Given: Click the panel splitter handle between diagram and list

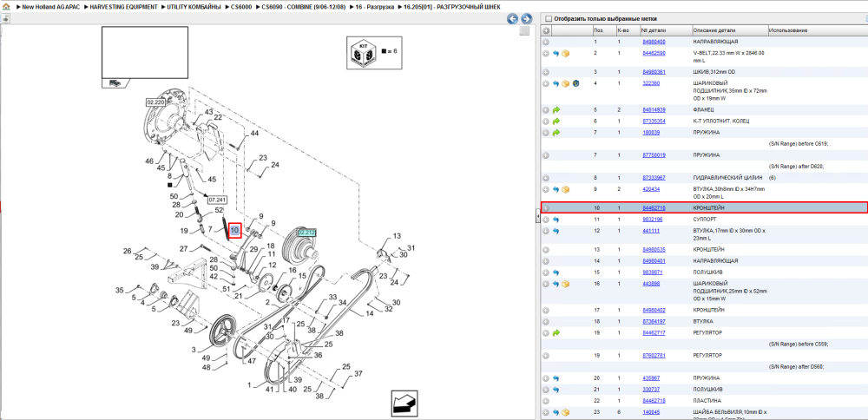Looking at the screenshot, I should 537,218.
